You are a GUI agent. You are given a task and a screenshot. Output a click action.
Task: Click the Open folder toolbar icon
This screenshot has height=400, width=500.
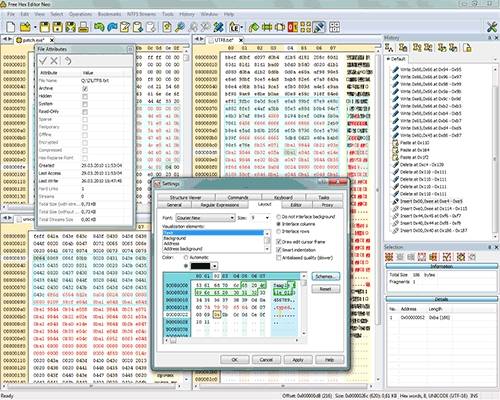tap(26, 27)
